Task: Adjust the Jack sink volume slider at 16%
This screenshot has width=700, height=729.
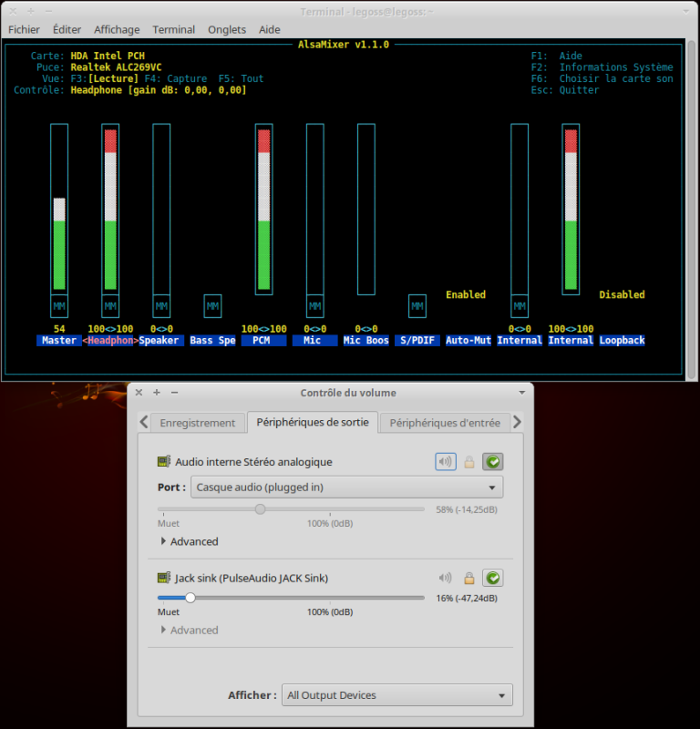Action: click(190, 598)
